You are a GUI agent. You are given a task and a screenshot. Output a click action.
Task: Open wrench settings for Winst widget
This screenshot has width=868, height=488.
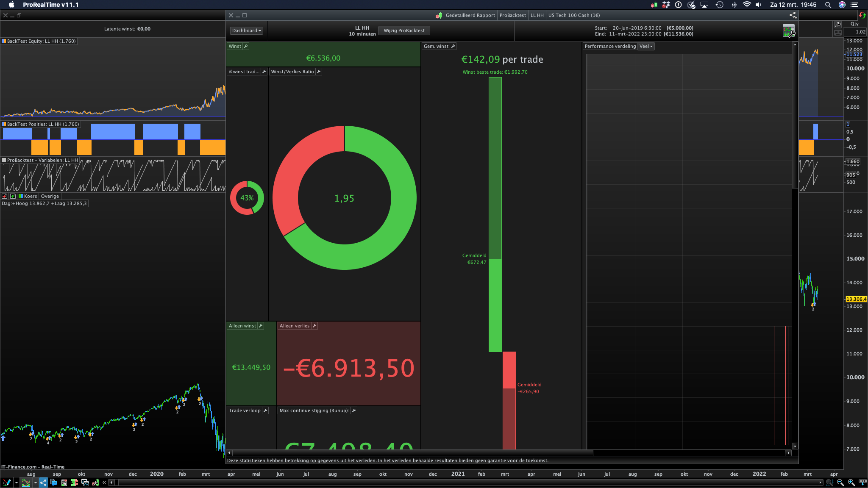(x=246, y=47)
